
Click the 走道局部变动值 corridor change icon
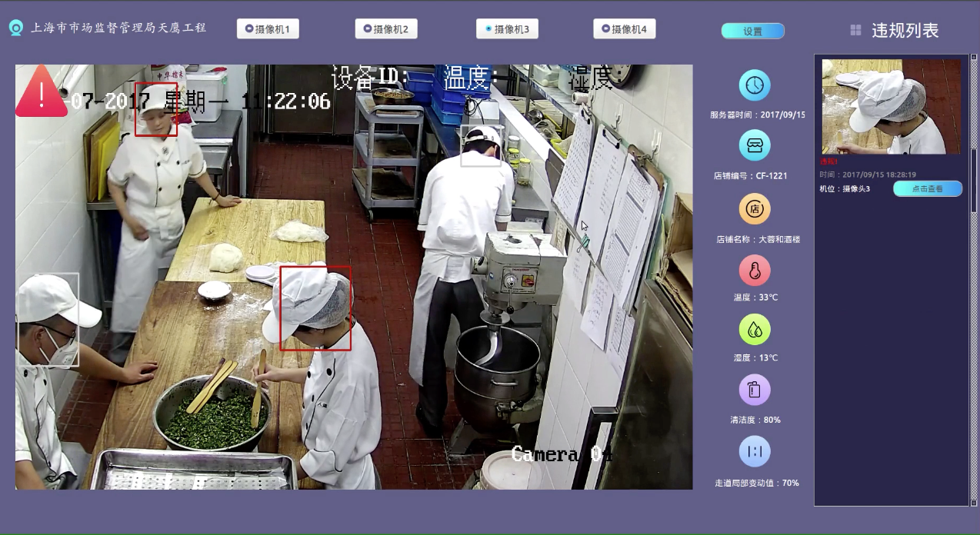755,451
